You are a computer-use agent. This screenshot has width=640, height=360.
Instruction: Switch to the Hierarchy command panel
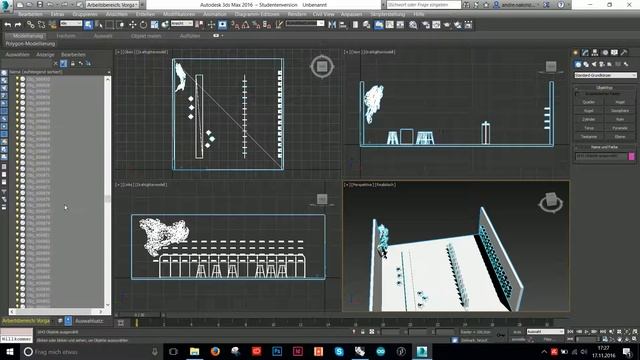coord(595,52)
